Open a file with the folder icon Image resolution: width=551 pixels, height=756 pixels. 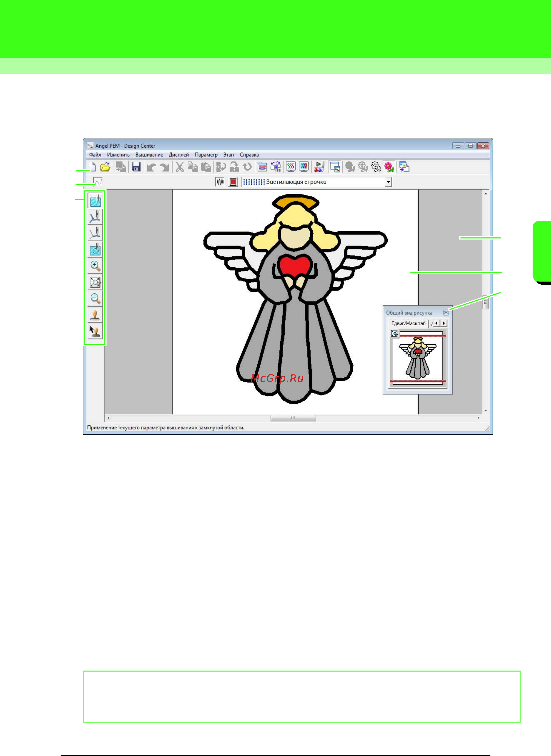click(105, 166)
